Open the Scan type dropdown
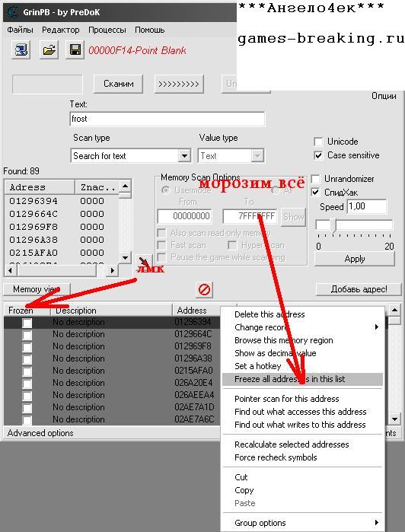The image size is (405, 532). coord(184,156)
